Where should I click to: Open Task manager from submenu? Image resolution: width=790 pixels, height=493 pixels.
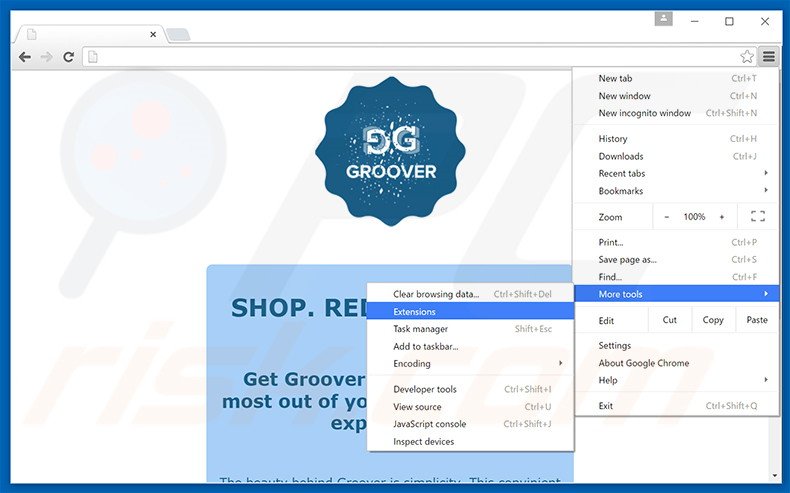click(x=471, y=329)
